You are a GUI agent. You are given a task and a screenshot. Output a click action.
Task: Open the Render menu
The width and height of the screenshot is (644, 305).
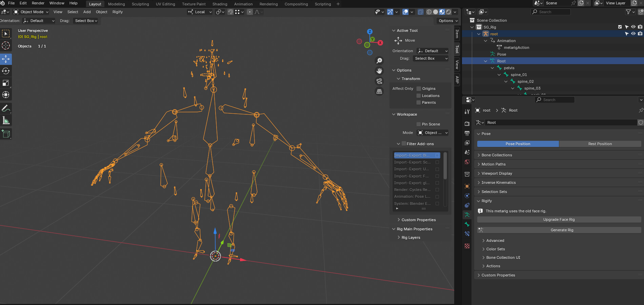click(38, 3)
